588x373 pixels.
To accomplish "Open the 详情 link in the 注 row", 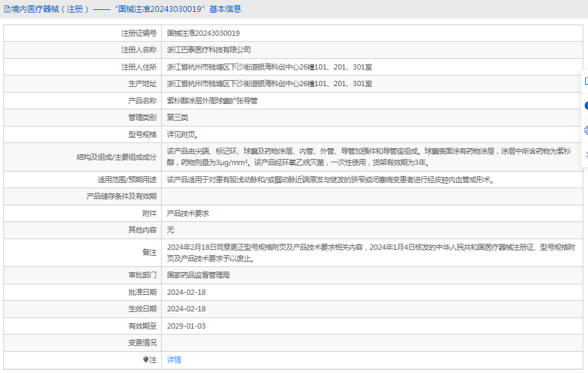I will point(174,360).
